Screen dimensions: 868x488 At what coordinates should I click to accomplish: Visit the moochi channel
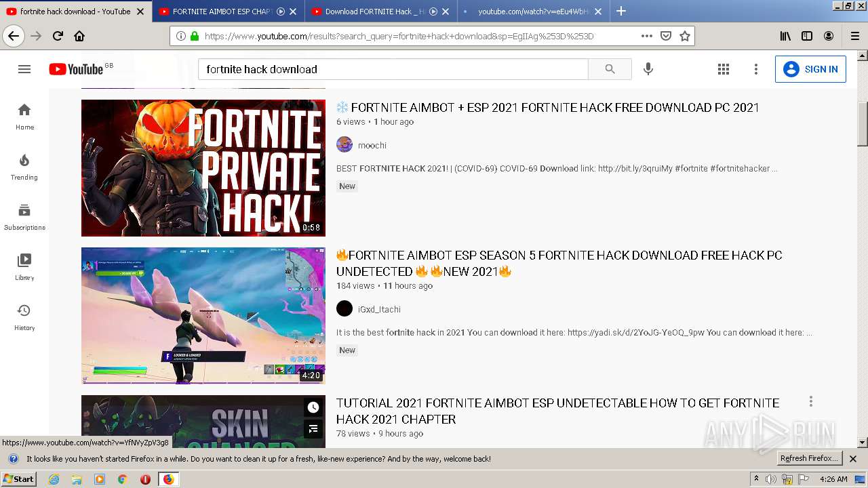372,145
